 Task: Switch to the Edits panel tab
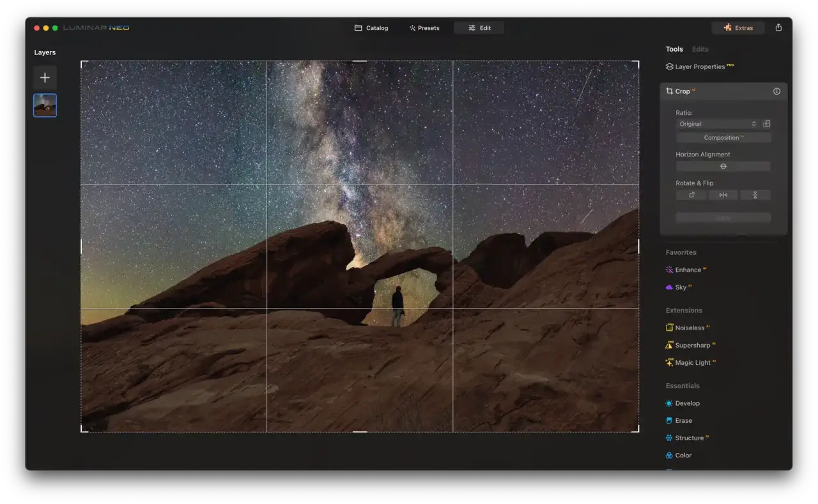pyautogui.click(x=700, y=49)
